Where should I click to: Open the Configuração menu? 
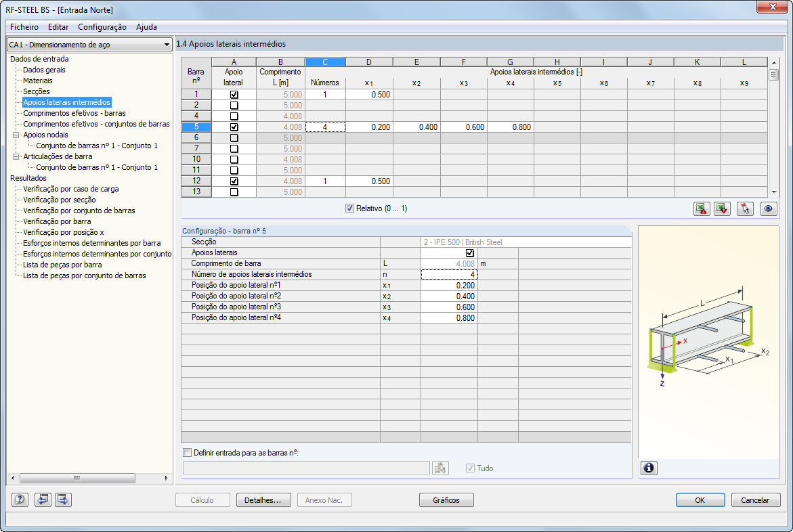tap(102, 27)
